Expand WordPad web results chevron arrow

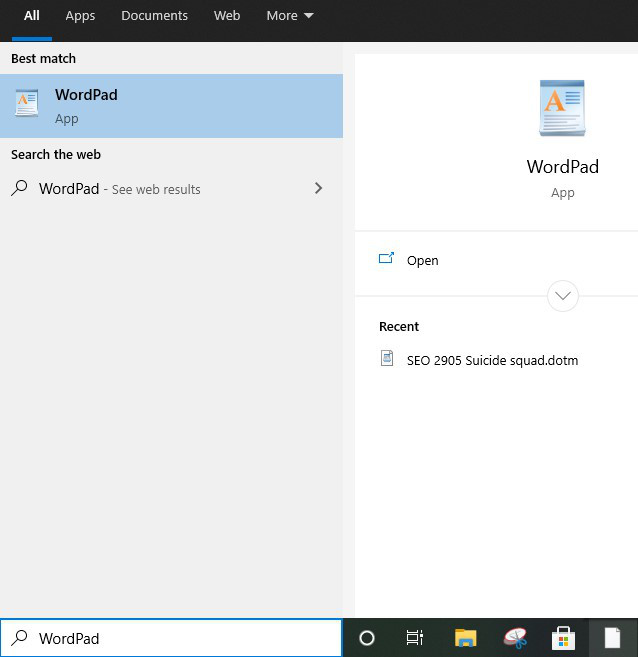point(318,188)
